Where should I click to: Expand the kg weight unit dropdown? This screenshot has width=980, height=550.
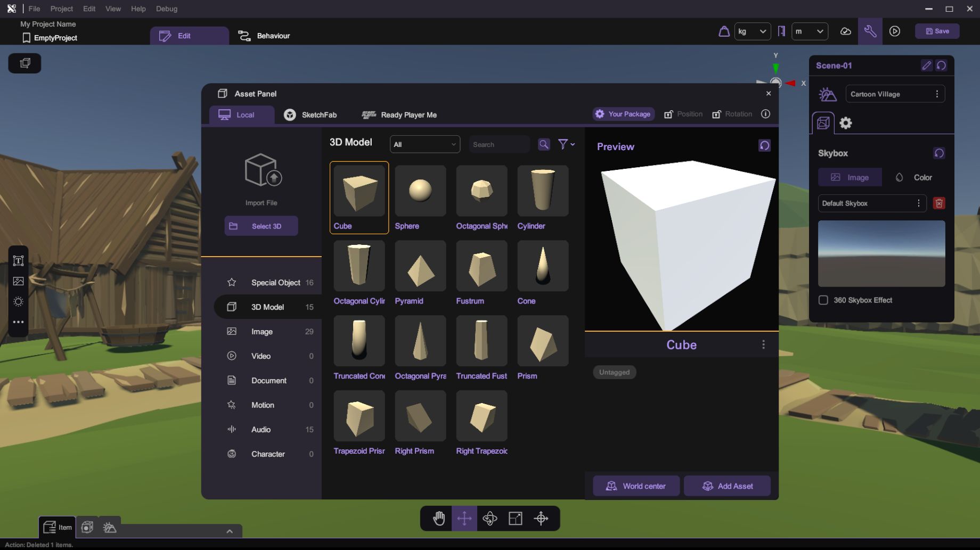[752, 31]
